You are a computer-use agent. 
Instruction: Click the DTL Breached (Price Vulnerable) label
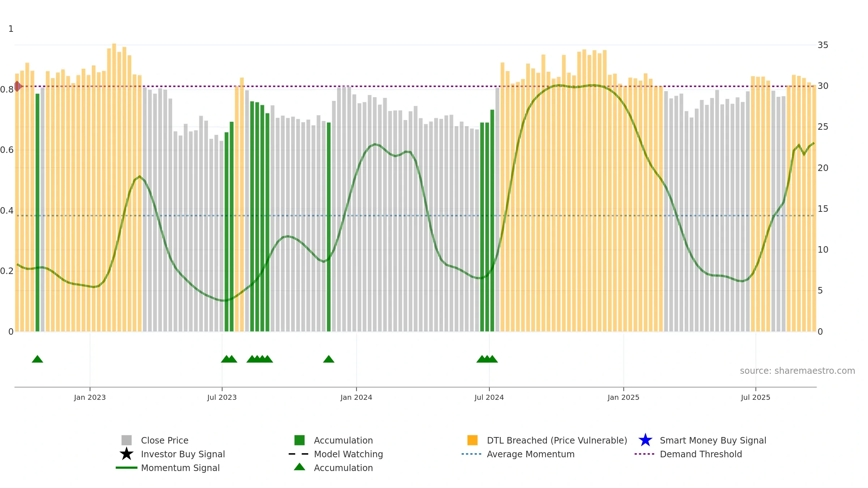point(557,440)
